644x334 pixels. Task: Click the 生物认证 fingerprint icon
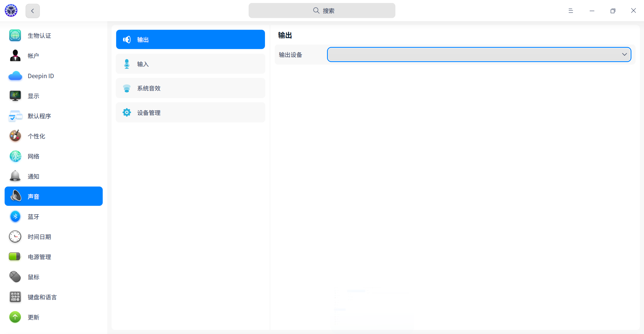click(x=15, y=35)
